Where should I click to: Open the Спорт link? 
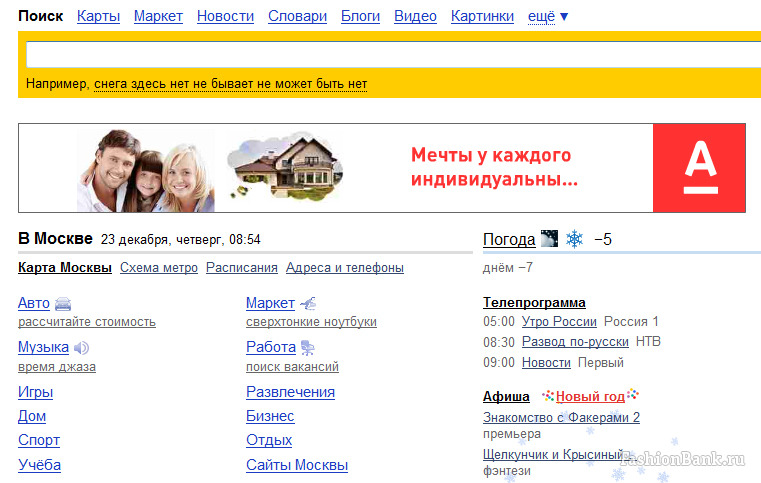[39, 440]
